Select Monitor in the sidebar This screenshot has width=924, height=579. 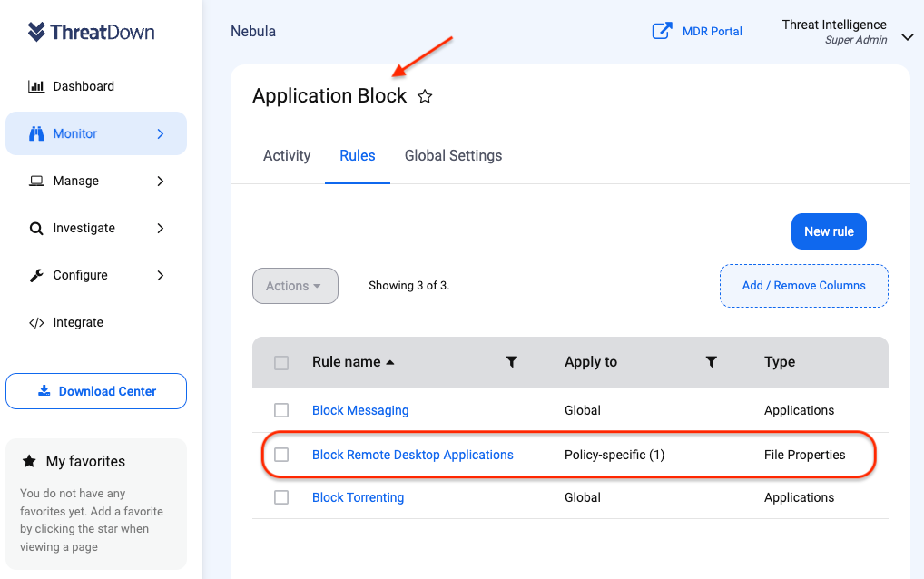click(x=96, y=133)
